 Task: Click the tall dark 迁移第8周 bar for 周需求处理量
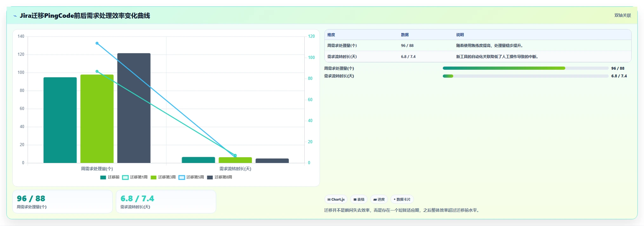click(134, 108)
